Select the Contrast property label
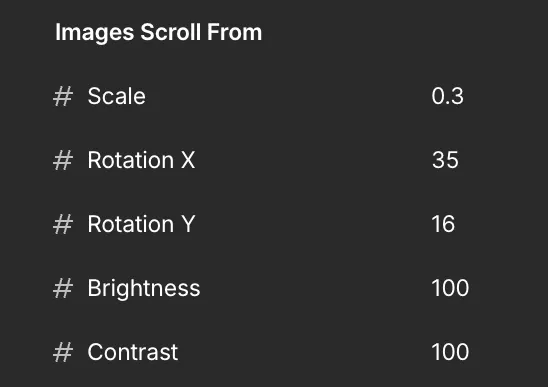Image resolution: width=548 pixels, height=387 pixels. click(x=132, y=352)
